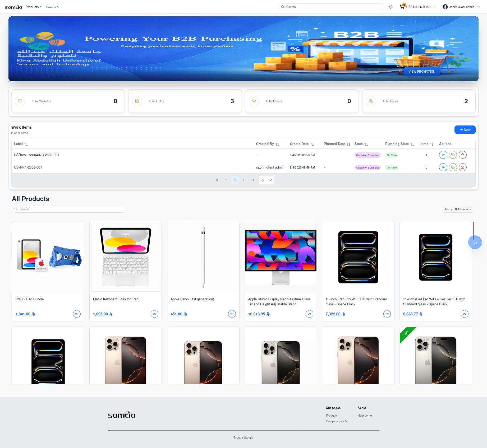Click the Samtia logo in the footer
This screenshot has height=448, width=487.
122,415
